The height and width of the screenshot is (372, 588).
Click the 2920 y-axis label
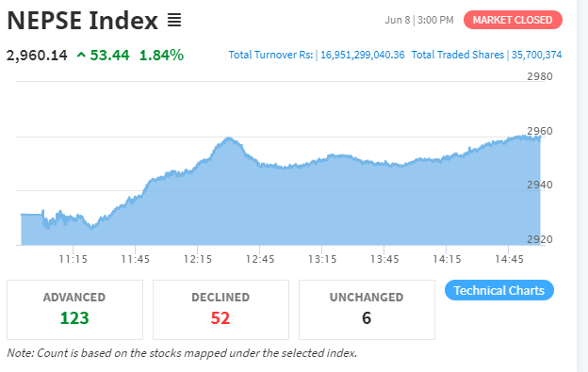540,239
